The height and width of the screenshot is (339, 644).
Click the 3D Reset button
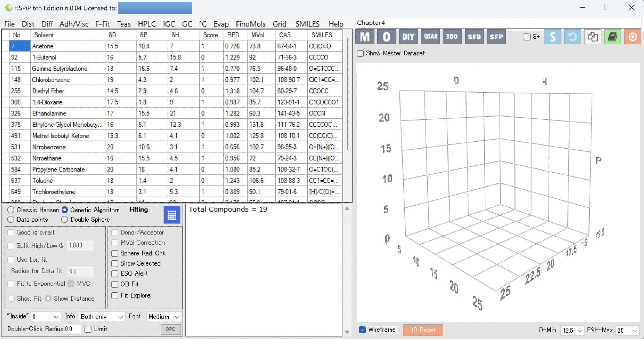pyautogui.click(x=423, y=330)
